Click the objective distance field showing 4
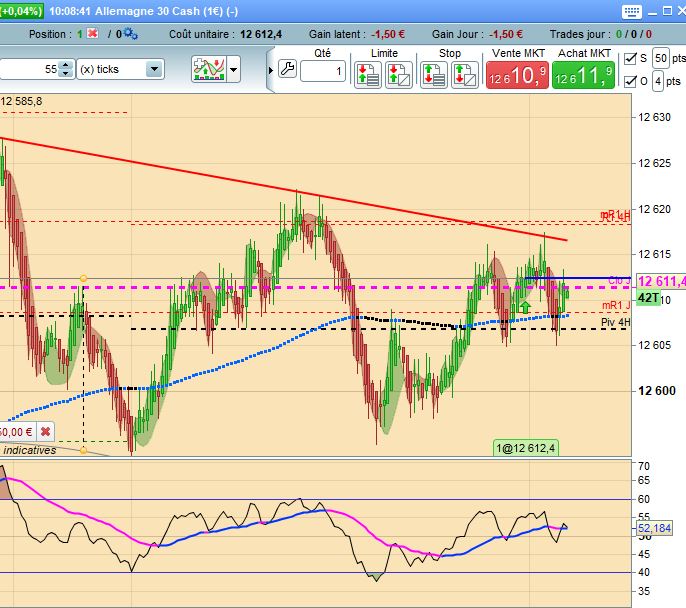 (658, 81)
